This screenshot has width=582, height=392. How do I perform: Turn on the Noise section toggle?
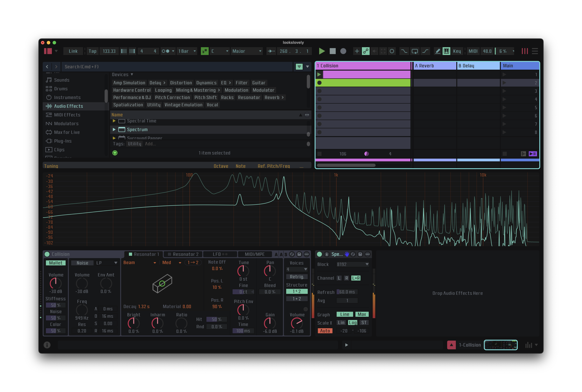(82, 263)
